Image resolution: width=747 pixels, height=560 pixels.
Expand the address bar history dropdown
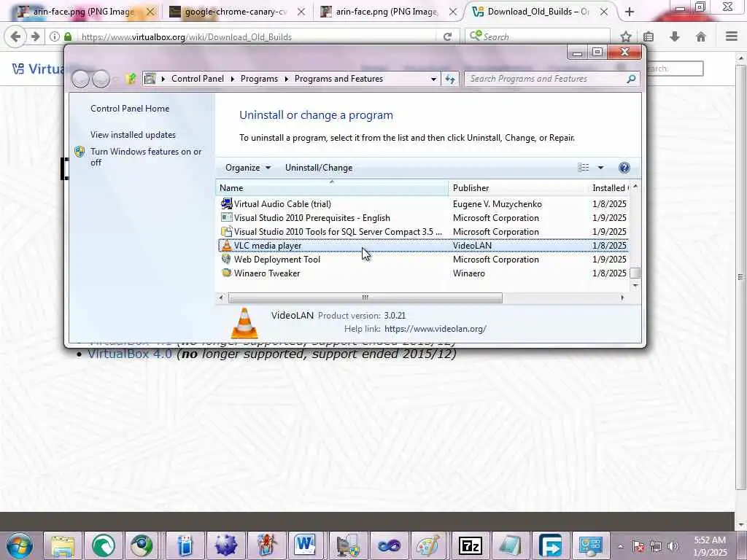point(433,79)
